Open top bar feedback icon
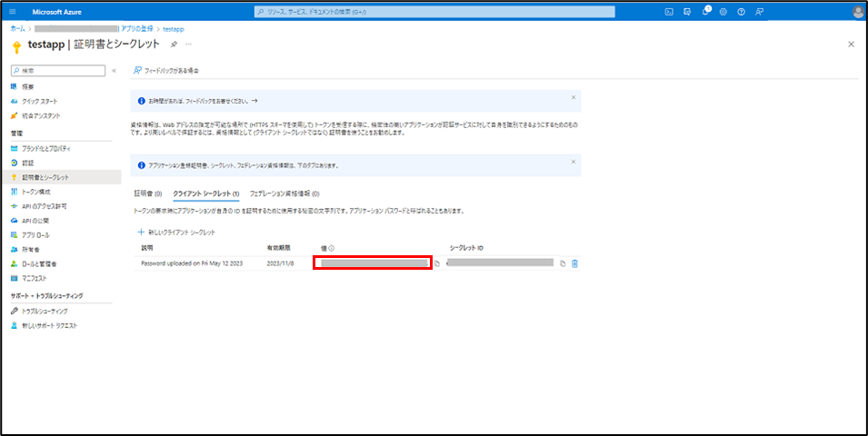Image resolution: width=868 pixels, height=436 pixels. [760, 12]
